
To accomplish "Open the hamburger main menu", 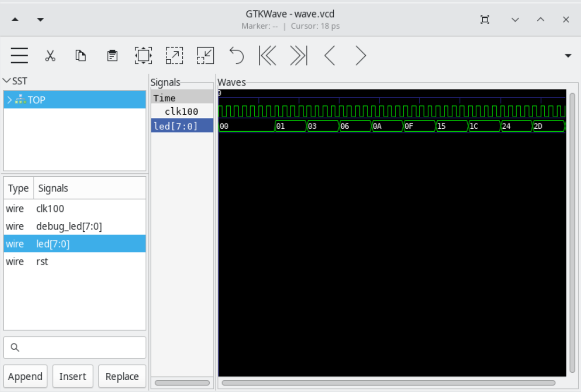I will click(x=19, y=55).
